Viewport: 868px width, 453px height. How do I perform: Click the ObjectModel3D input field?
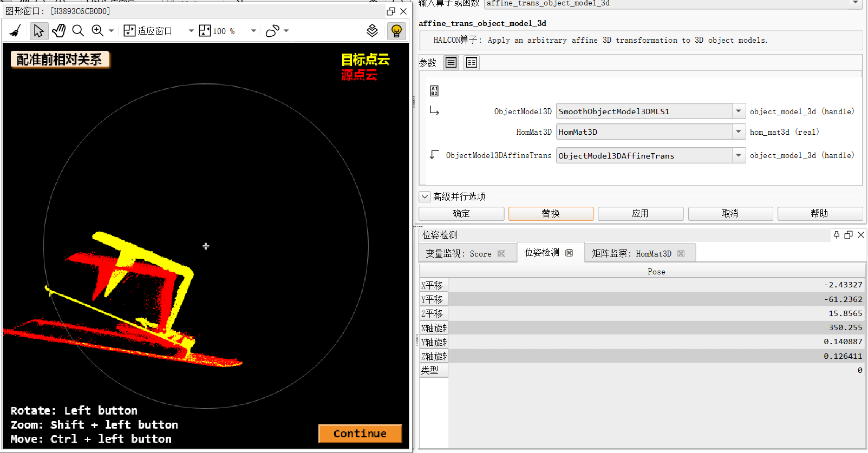click(644, 111)
